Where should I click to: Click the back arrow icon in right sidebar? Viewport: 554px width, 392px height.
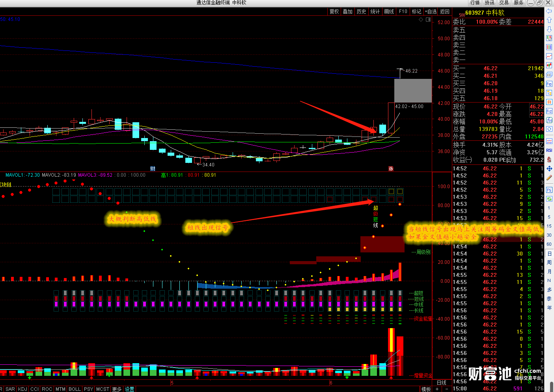(549, 11)
